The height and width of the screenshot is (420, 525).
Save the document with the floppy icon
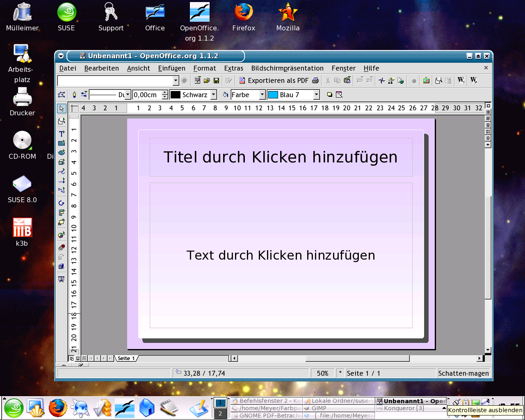point(216,80)
